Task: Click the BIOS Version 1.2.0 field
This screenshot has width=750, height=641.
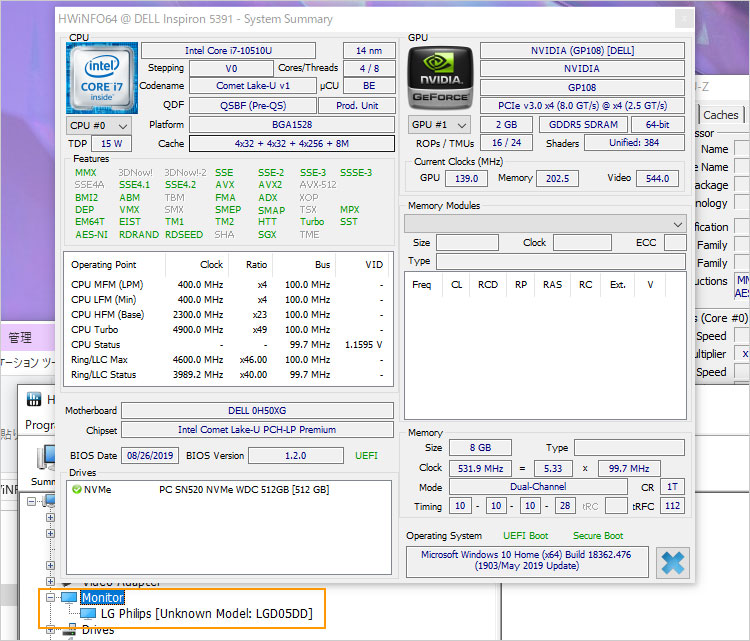Action: [x=296, y=455]
